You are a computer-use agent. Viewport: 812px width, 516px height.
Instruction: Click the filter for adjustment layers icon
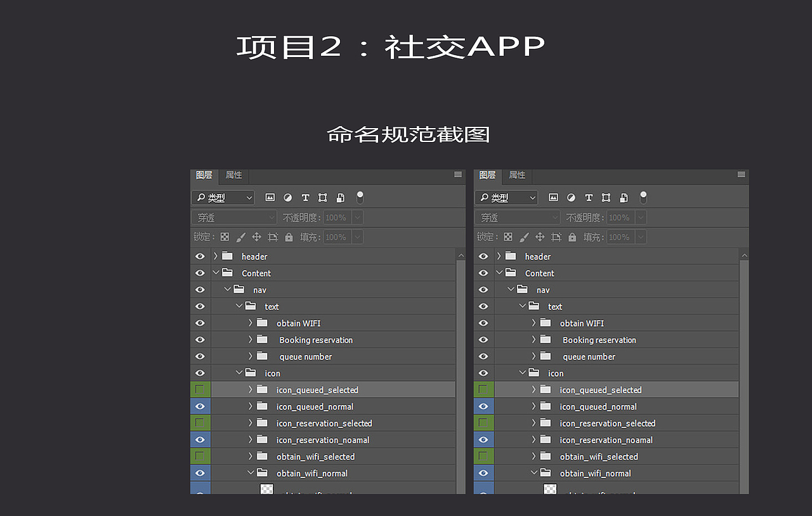tap(287, 197)
